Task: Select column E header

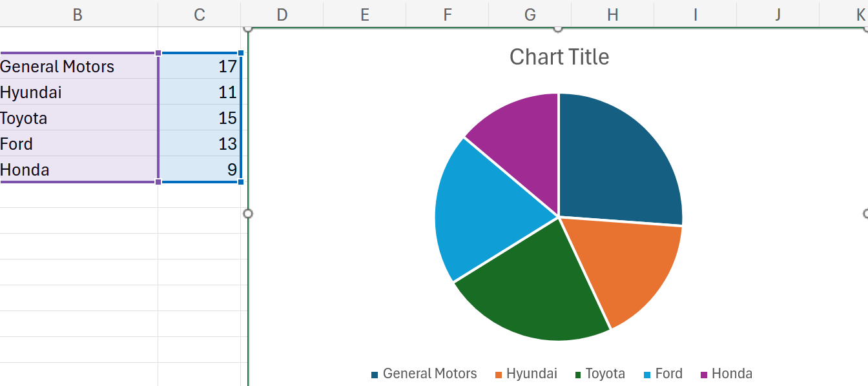Action: coord(365,14)
